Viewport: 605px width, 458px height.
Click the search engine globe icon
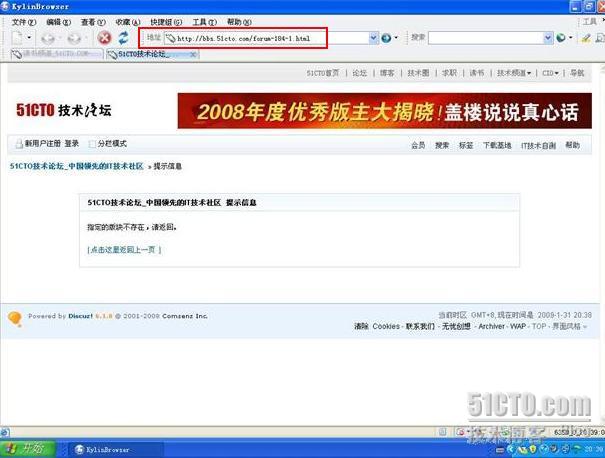[561, 38]
